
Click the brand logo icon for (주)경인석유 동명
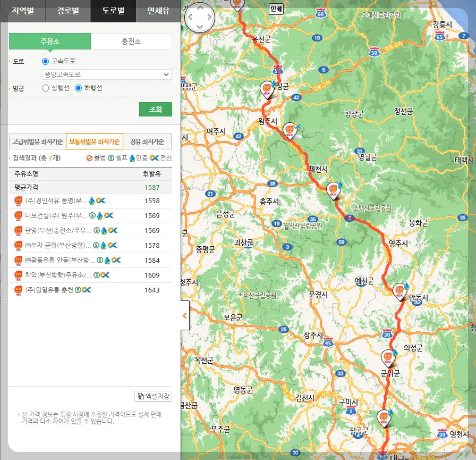(x=18, y=201)
